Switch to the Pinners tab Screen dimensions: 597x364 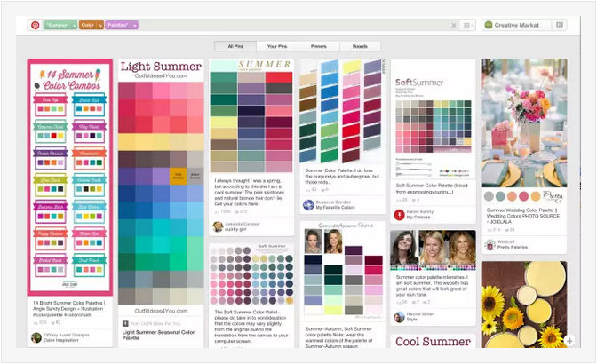point(319,46)
